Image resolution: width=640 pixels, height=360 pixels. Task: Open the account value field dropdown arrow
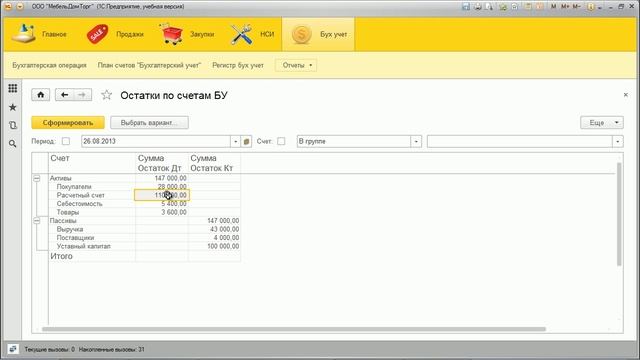click(618, 141)
